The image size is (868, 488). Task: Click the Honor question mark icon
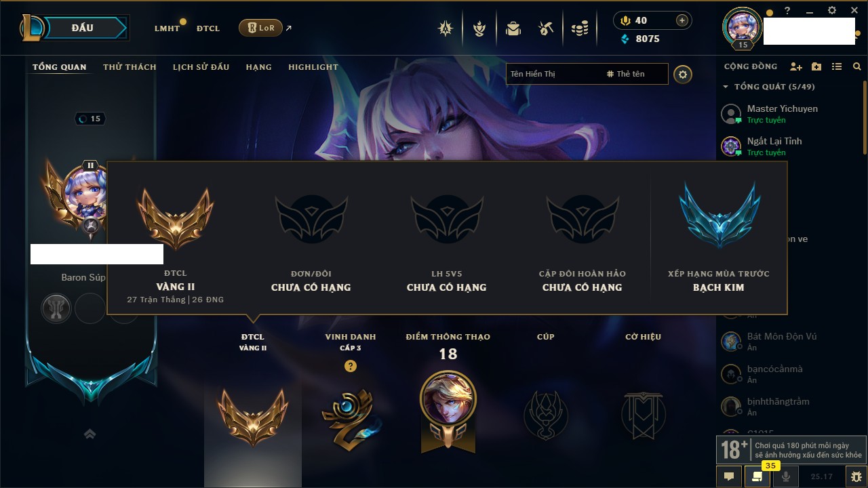(350, 366)
